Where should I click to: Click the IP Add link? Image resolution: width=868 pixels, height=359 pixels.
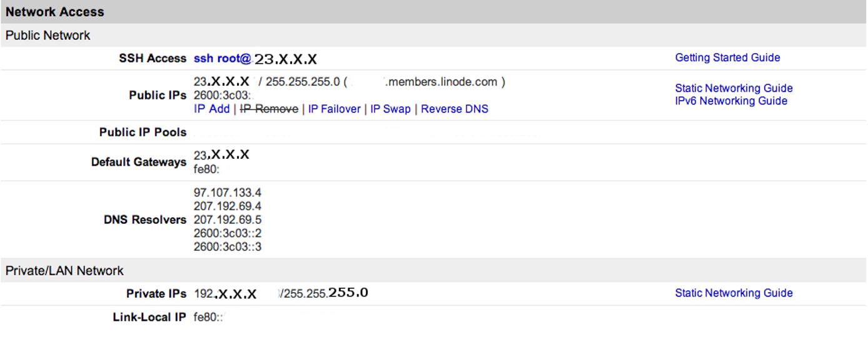coord(212,109)
